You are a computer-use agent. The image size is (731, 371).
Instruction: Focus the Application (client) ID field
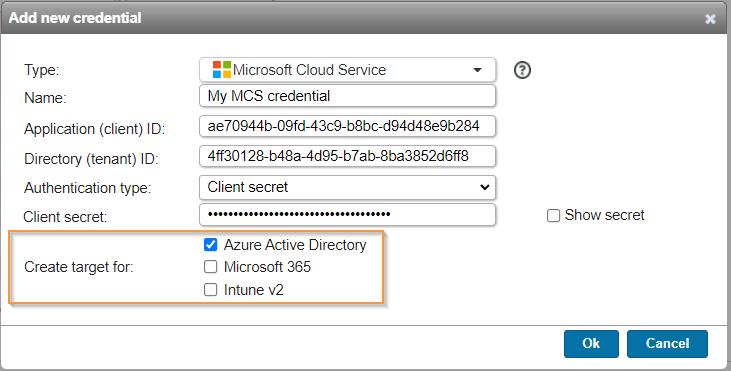click(347, 126)
